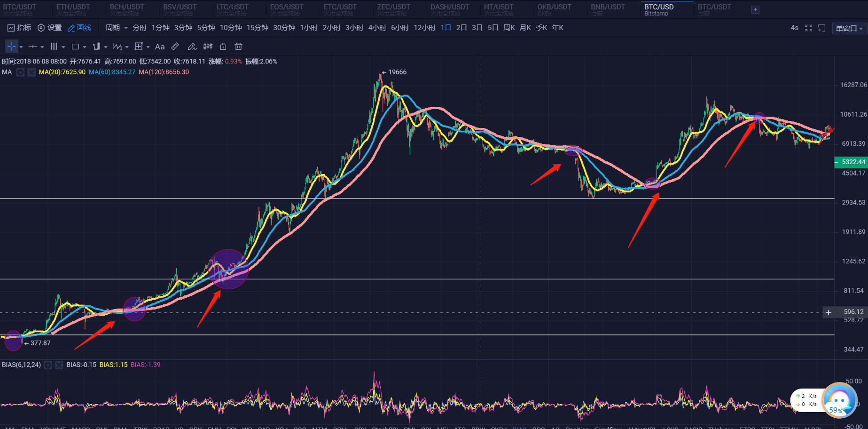The image size is (868, 429).
Task: Select the 15分钟 period
Action: (x=258, y=28)
